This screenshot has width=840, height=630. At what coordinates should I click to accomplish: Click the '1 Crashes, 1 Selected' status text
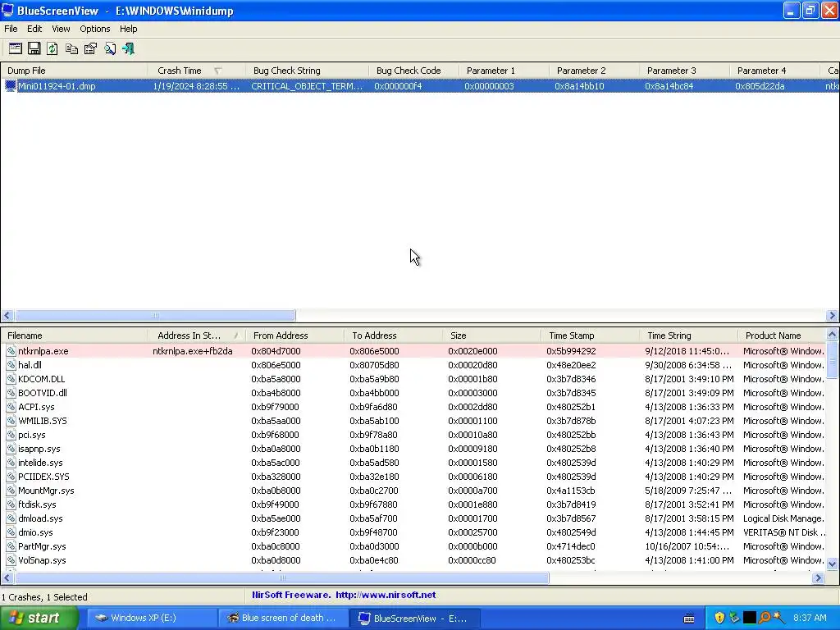pyautogui.click(x=44, y=597)
